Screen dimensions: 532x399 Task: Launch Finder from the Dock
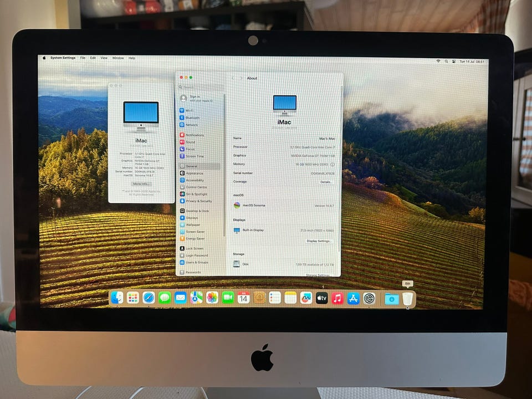click(x=117, y=298)
